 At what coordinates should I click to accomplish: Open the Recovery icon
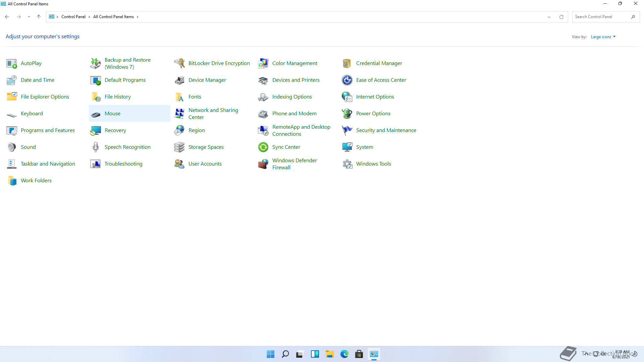tap(96, 130)
